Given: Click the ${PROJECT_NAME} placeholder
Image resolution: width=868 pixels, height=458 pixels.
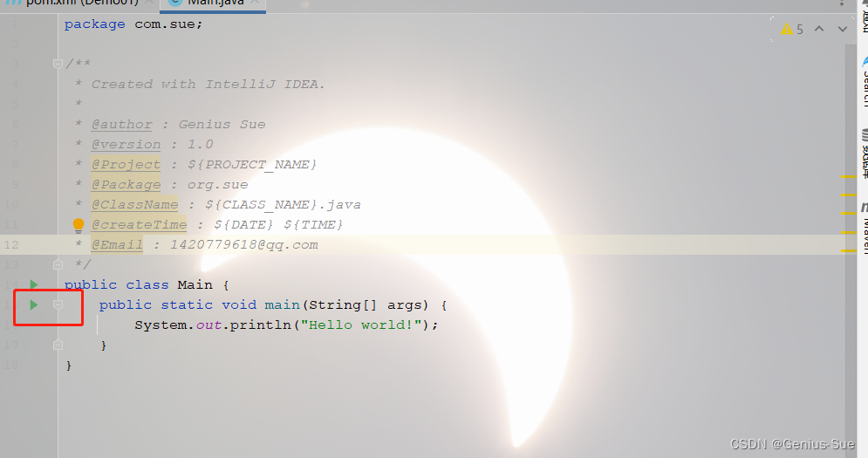Looking at the screenshot, I should (252, 165).
